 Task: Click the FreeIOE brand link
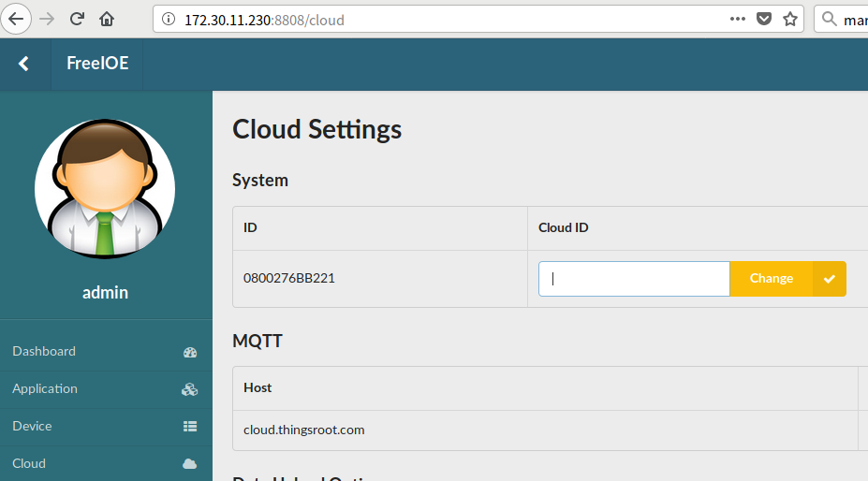pos(97,64)
